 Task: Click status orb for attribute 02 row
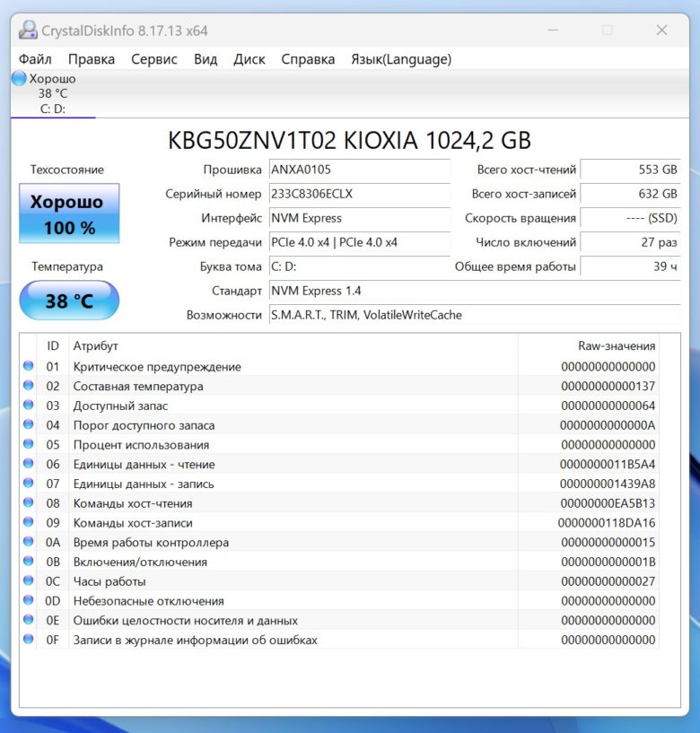tap(29, 385)
